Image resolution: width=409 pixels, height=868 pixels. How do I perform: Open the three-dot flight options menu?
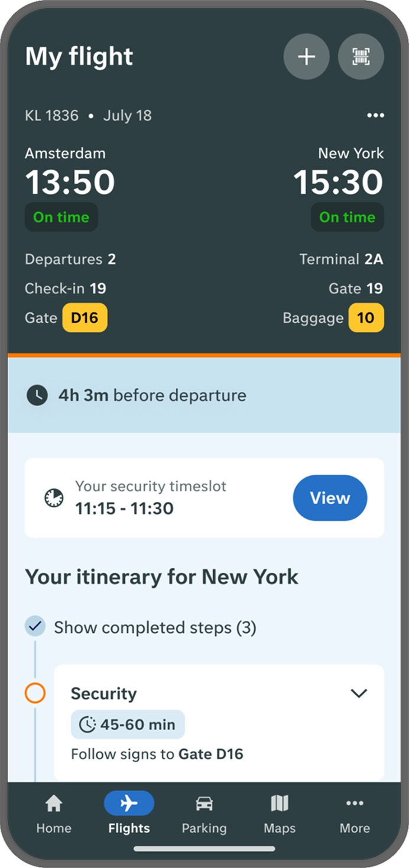tap(375, 115)
